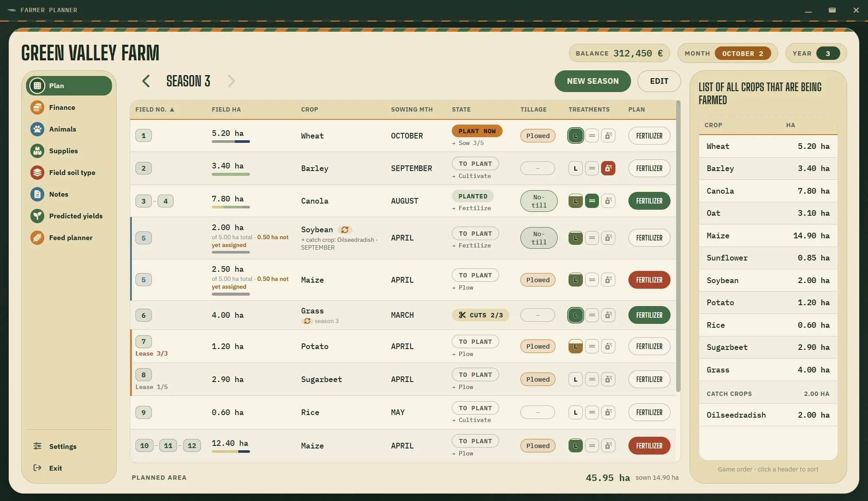This screenshot has height=501, width=868.
Task: Click the area progress bar under 12.40 ha
Action: point(230,452)
